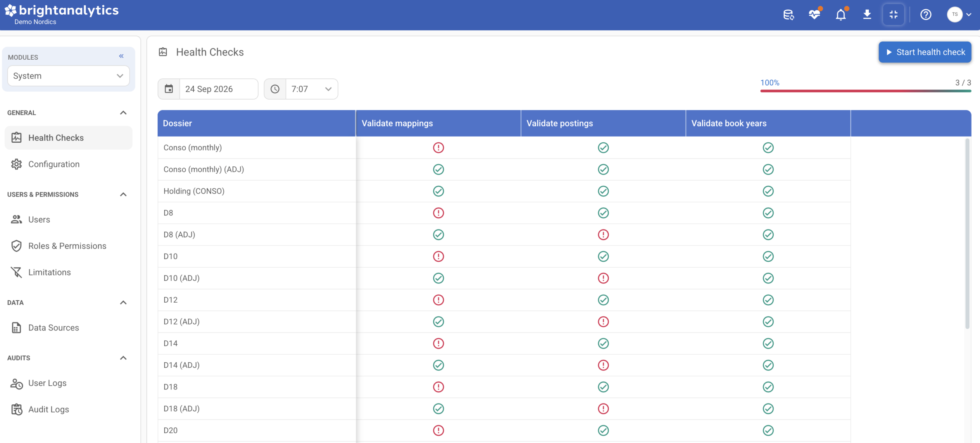Image resolution: width=980 pixels, height=443 pixels.
Task: Open Data Sources
Action: coord(69,328)
